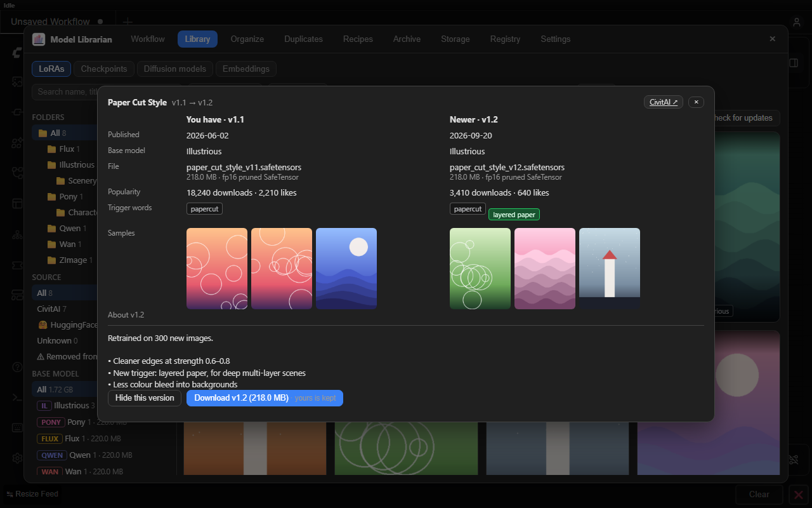Open the settings gear icon in the left sidebar

17,458
